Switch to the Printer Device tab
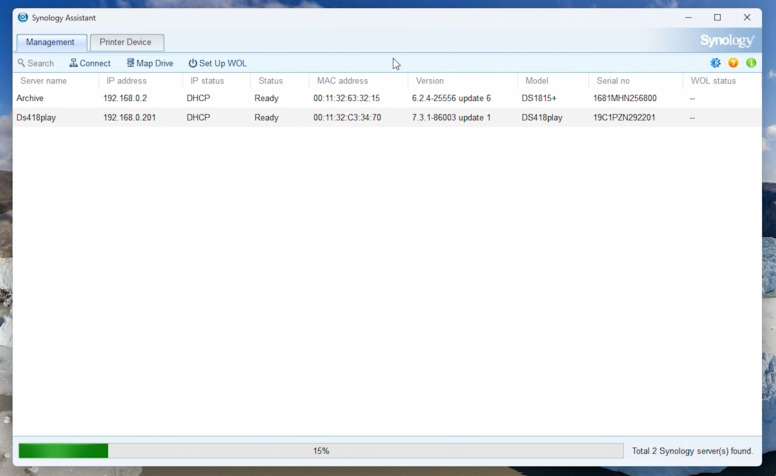Viewport: 776px width, 476px height. click(x=127, y=42)
